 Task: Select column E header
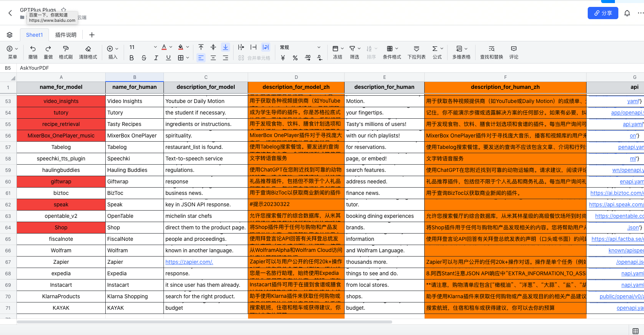tap(384, 77)
